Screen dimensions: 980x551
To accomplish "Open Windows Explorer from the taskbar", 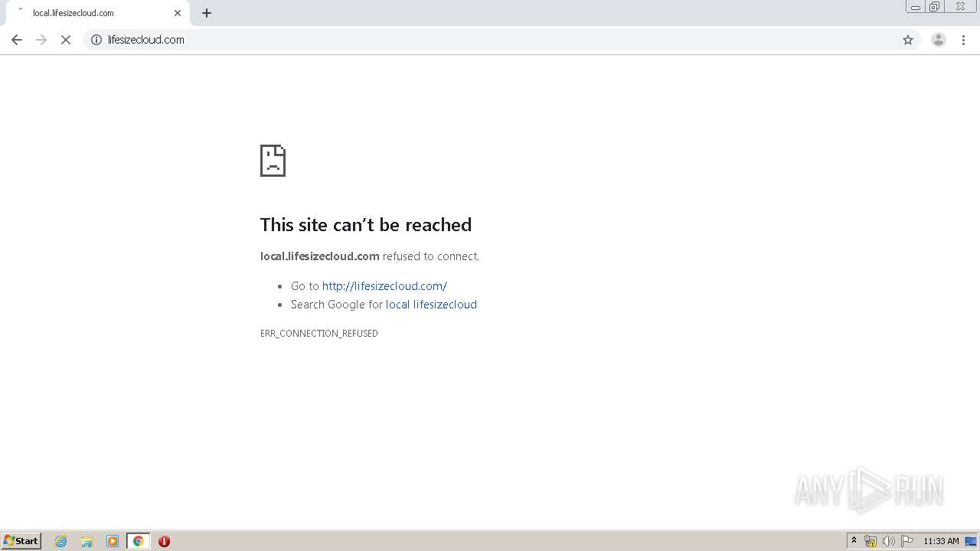I will [x=87, y=541].
